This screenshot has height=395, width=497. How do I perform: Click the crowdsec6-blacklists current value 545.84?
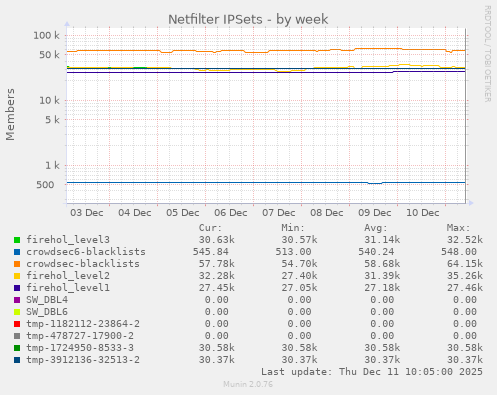coord(211,252)
